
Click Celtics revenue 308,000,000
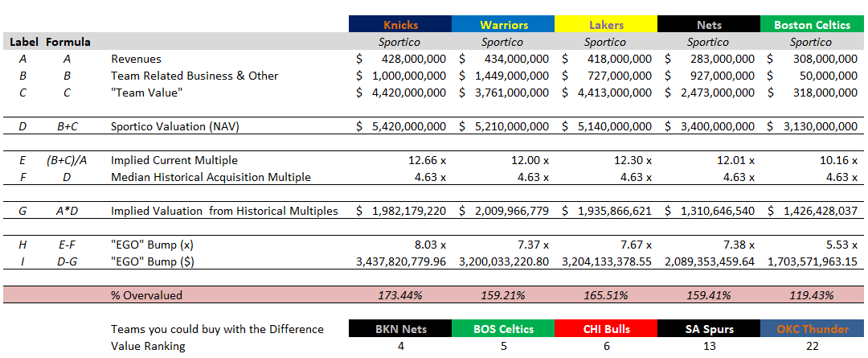(825, 59)
